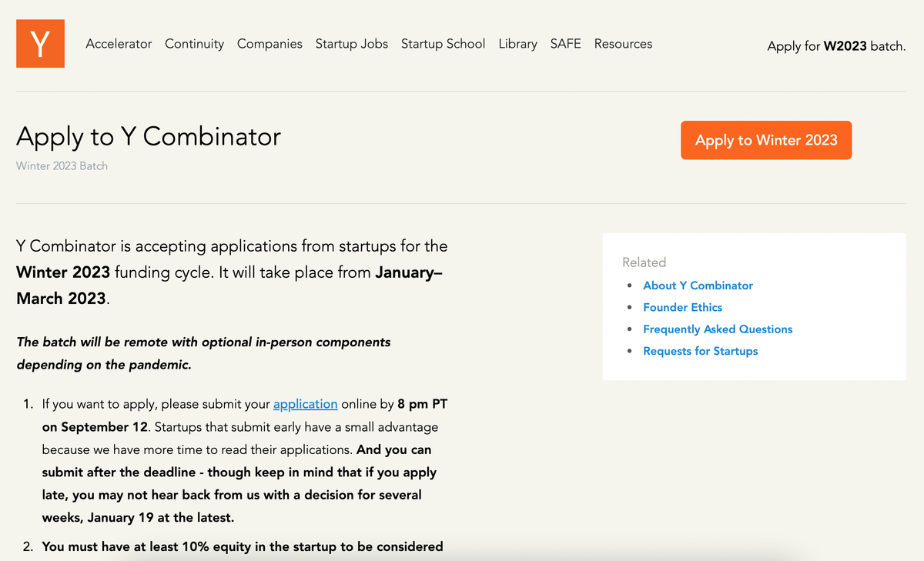This screenshot has width=924, height=561.
Task: Open Requests for Startups link
Action: [x=701, y=351]
